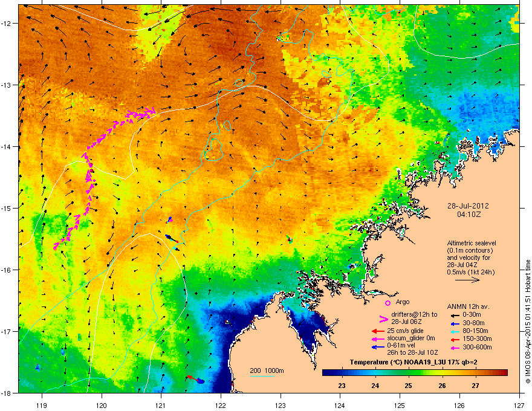Viewport: 532px width, 411px height.
Task: Click the colorbar value 24
Action: click(x=375, y=386)
